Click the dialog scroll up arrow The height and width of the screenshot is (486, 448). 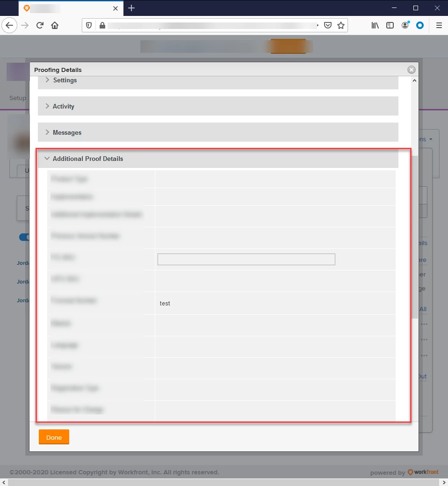point(414,80)
